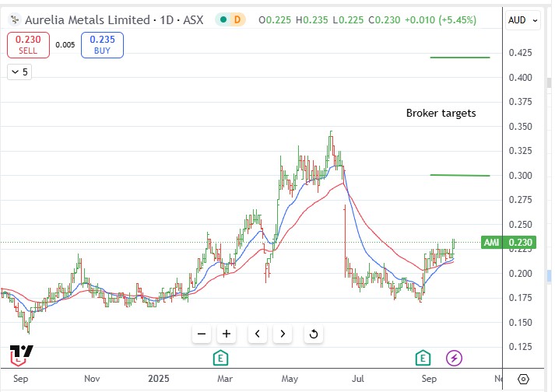Image resolution: width=555 pixels, height=392 pixels.
Task: Click the 0.400 price axis label
Action: click(520, 78)
